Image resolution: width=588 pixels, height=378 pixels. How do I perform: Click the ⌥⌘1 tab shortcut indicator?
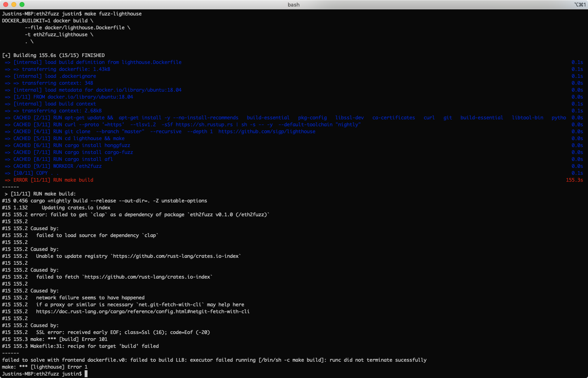[x=581, y=4]
